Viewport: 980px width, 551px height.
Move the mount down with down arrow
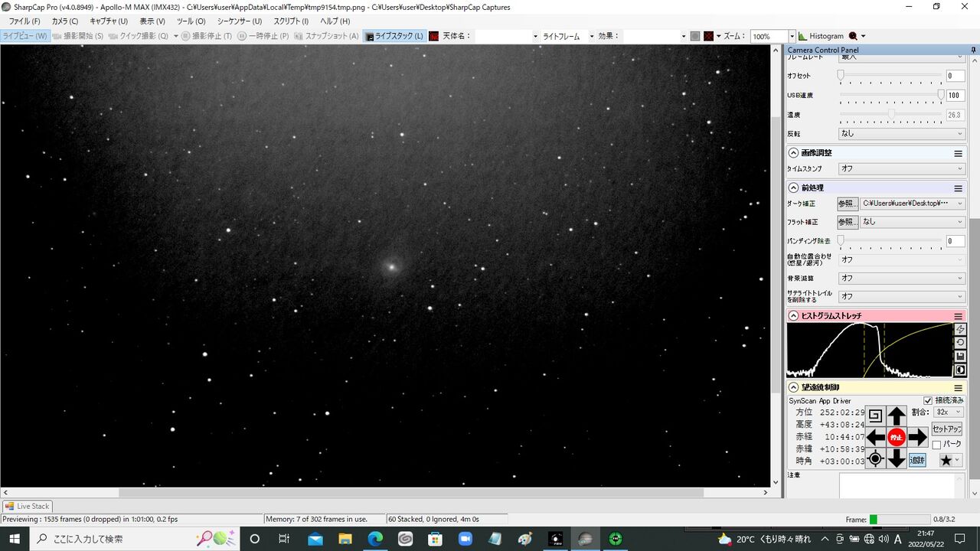click(x=897, y=458)
